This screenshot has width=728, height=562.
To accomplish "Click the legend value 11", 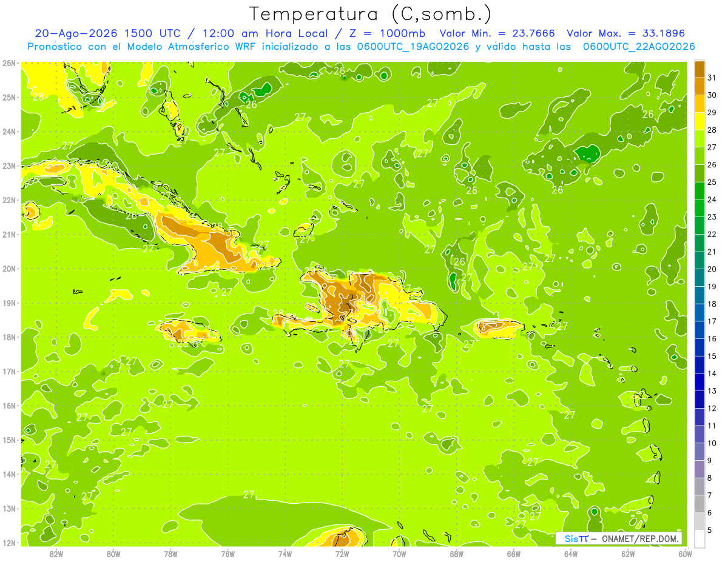I will coord(712,426).
